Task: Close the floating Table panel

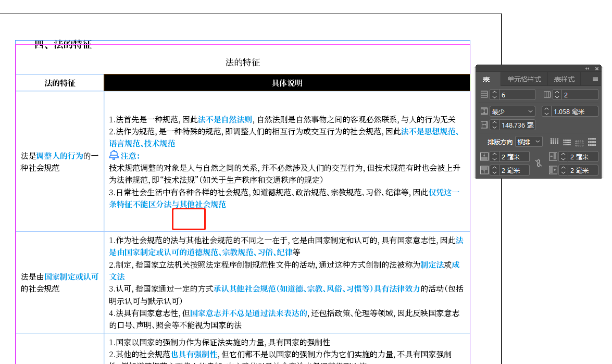Action: click(597, 69)
